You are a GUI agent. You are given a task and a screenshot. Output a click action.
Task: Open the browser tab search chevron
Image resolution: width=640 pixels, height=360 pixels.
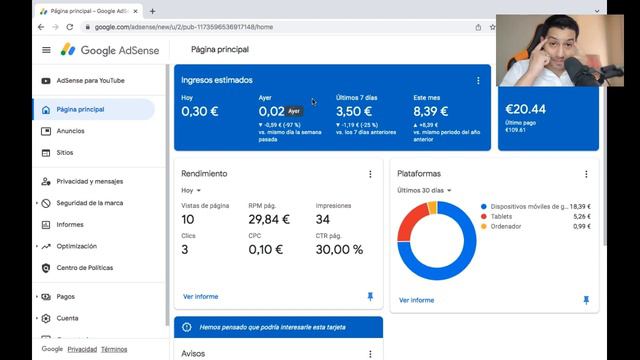[x=597, y=11]
